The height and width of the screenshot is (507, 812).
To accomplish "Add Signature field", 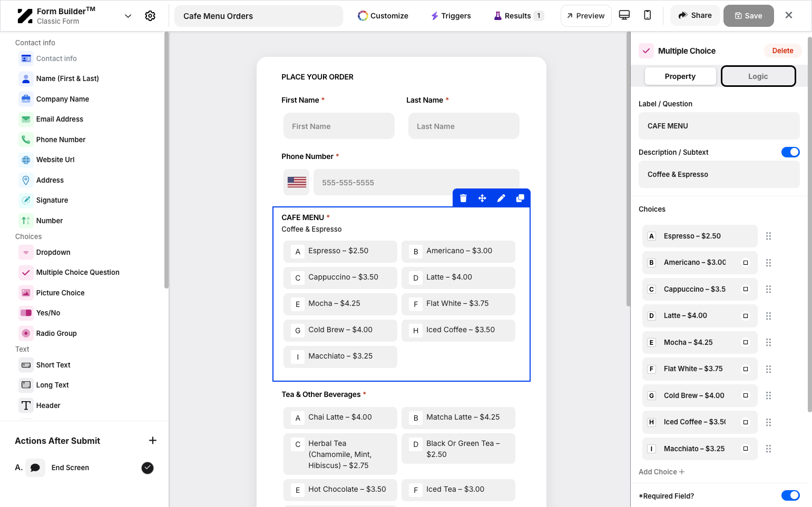I will click(x=43, y=200).
